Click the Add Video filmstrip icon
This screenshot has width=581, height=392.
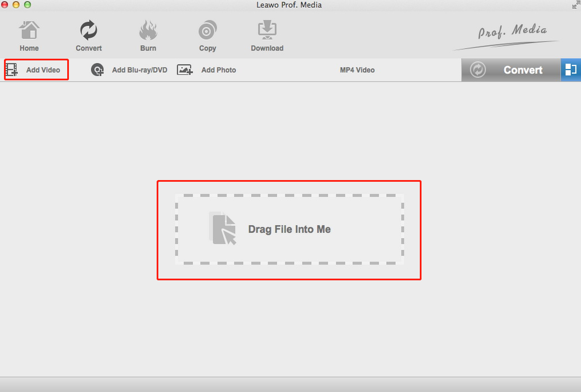click(x=11, y=70)
